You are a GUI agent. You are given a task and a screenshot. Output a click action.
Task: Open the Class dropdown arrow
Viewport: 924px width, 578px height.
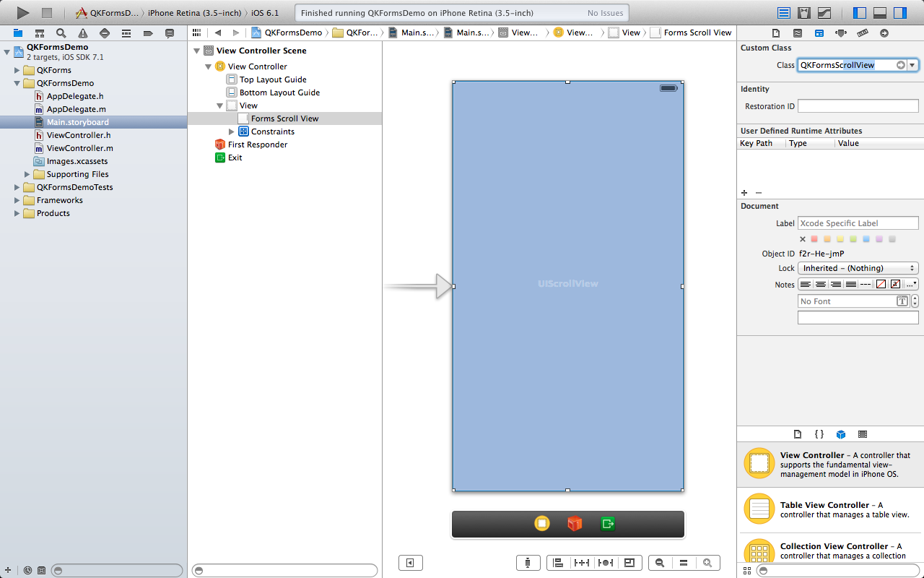913,65
